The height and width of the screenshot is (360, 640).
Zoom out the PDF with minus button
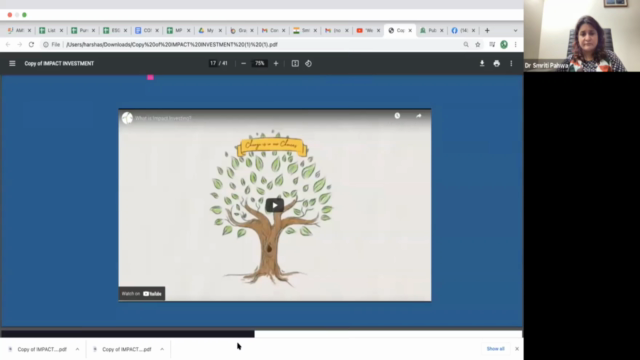coord(244,63)
